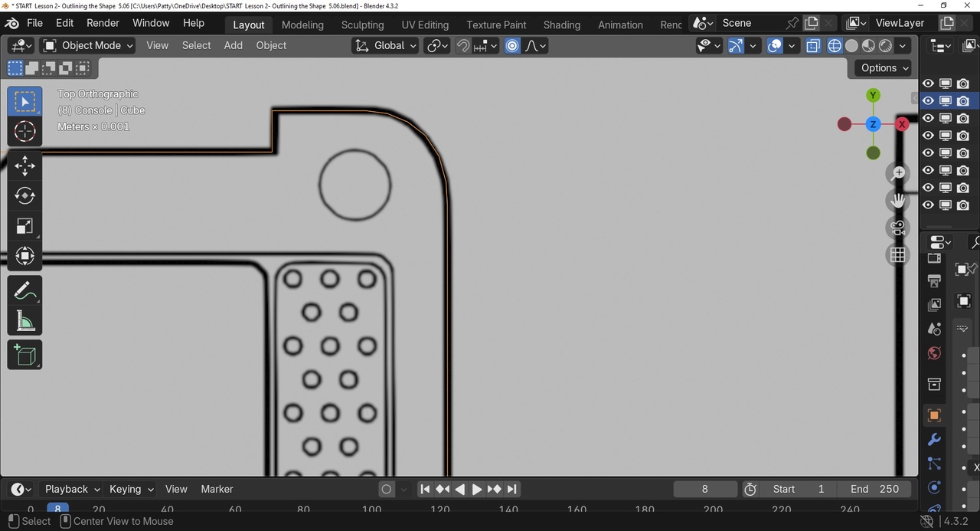The image size is (980, 531).
Task: Toggle X-ray view in header
Action: click(x=813, y=46)
